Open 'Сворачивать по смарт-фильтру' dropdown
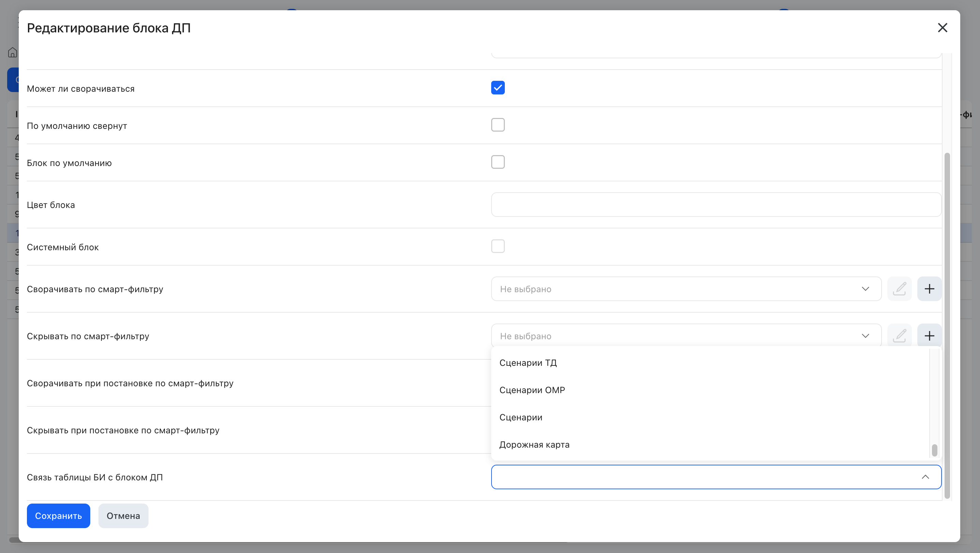Image resolution: width=980 pixels, height=553 pixels. coord(686,289)
